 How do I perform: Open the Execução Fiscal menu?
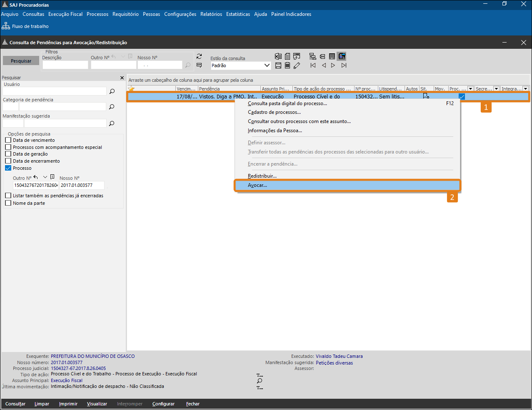(x=65, y=14)
